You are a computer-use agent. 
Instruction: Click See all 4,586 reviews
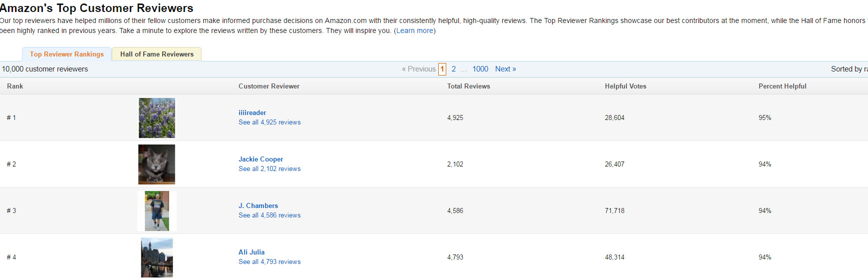coord(270,215)
